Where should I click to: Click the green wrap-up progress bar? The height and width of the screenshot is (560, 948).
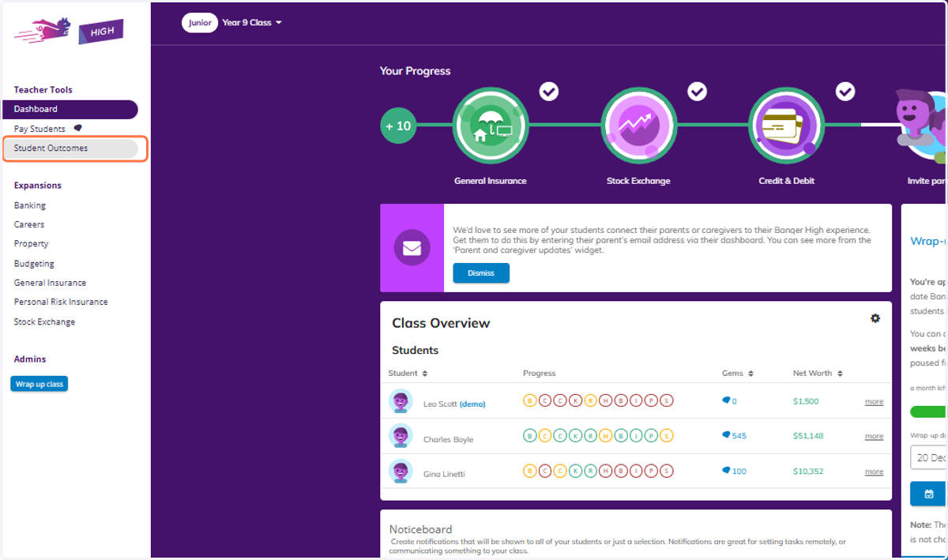pyautogui.click(x=929, y=412)
